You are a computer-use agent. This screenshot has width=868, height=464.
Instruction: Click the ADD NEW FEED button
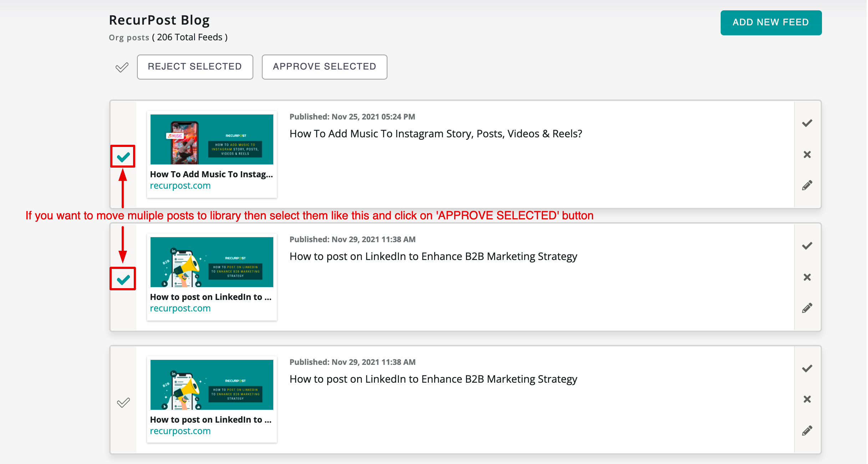pos(771,22)
